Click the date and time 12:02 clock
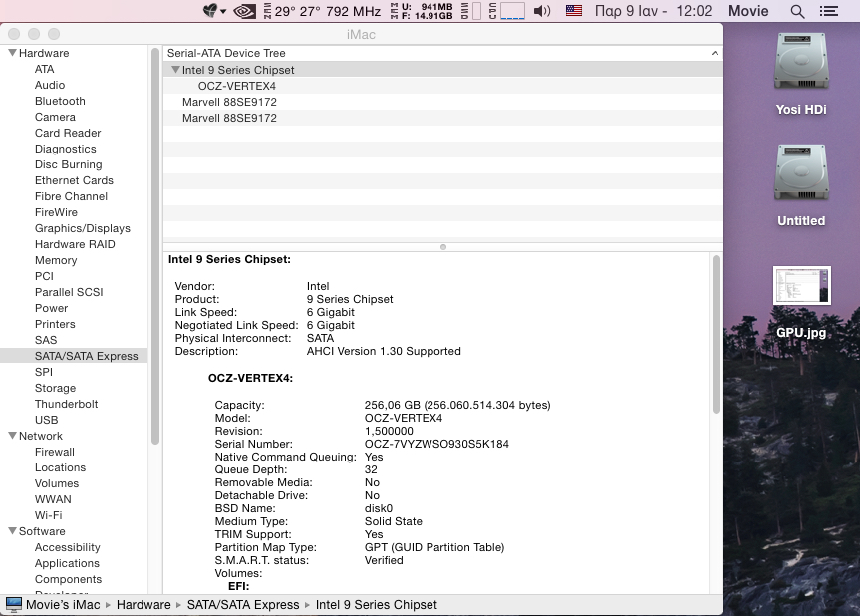 653,11
